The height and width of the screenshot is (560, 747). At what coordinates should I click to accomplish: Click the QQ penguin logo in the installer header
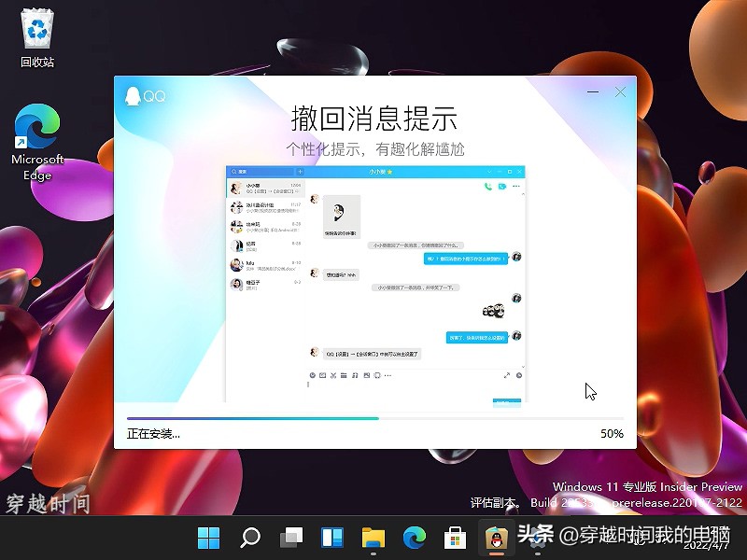(x=135, y=97)
